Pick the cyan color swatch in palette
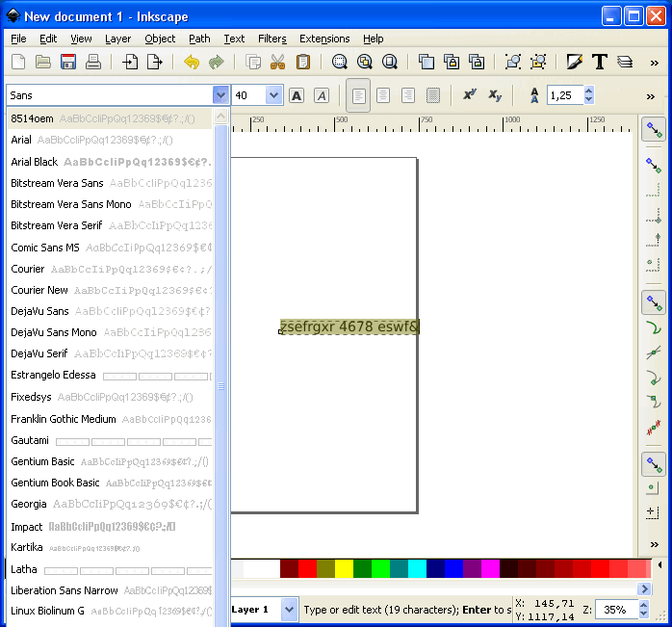Screen dimensions: 672x627 417,569
